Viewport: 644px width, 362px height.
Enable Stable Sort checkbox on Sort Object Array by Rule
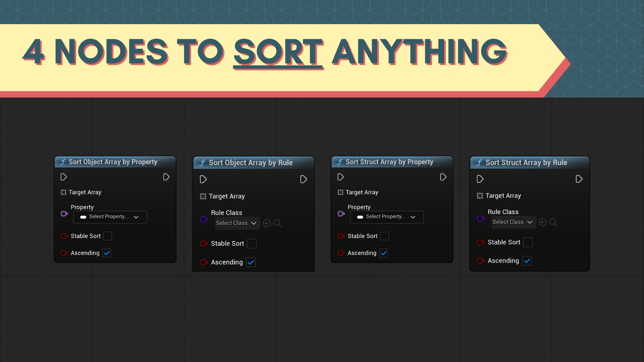252,243
